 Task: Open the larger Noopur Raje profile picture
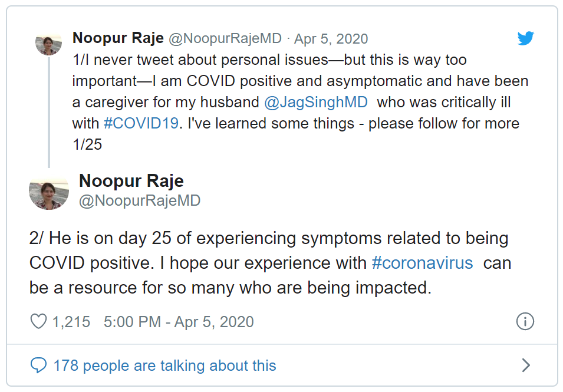pos(49,192)
